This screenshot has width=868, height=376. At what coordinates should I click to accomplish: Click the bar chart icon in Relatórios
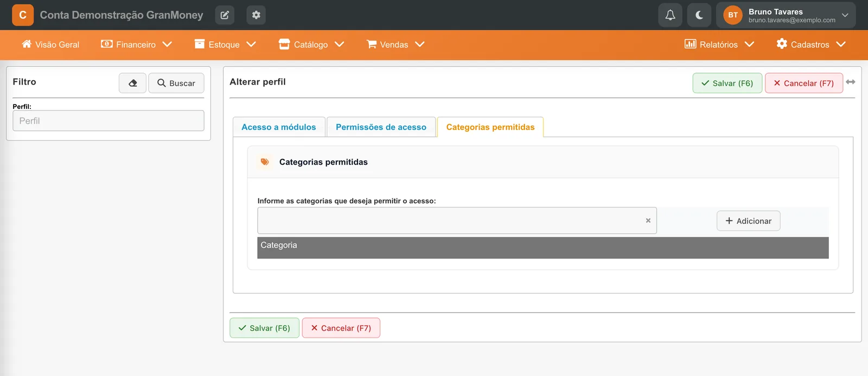tap(690, 44)
